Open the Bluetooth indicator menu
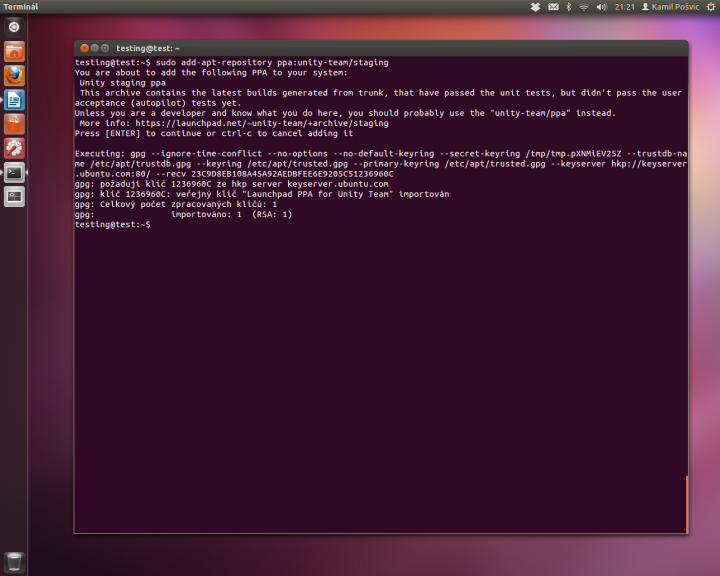 pyautogui.click(x=569, y=7)
